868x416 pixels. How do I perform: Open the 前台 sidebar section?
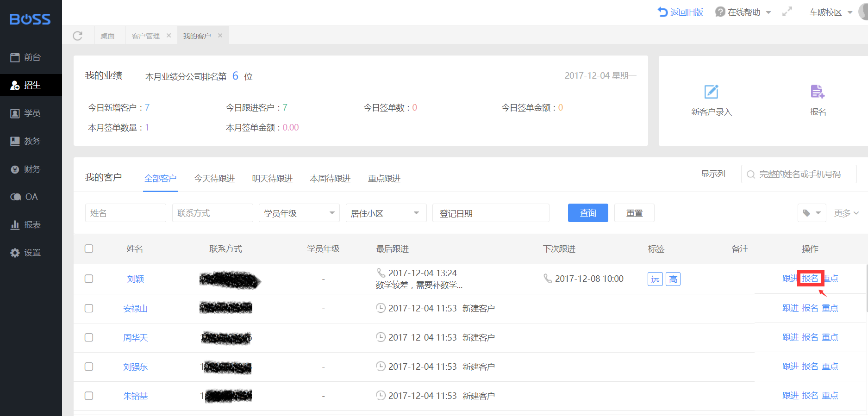coord(31,57)
